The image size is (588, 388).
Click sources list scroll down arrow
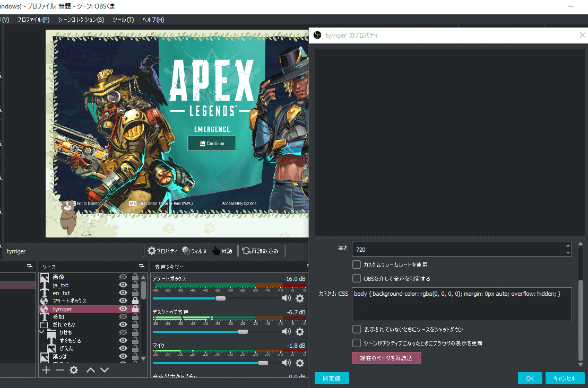click(143, 359)
